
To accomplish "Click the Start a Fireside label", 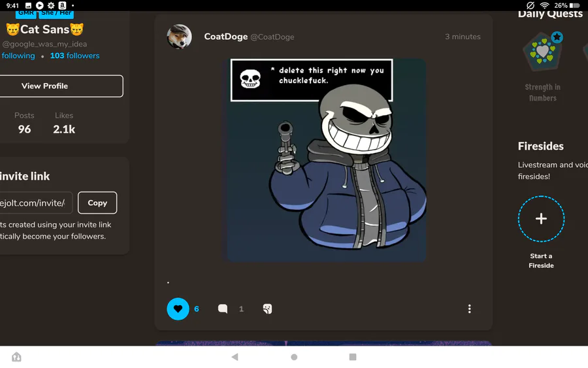I will 541,261.
